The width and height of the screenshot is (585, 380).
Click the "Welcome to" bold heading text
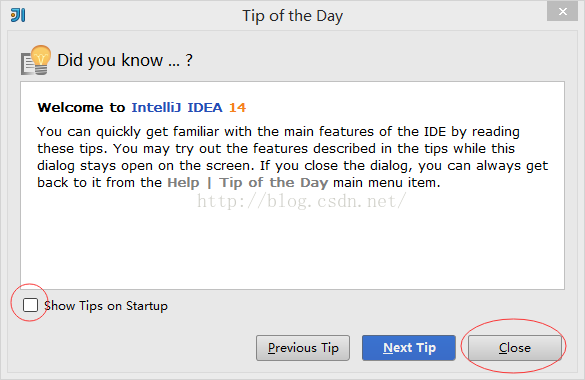(x=81, y=107)
